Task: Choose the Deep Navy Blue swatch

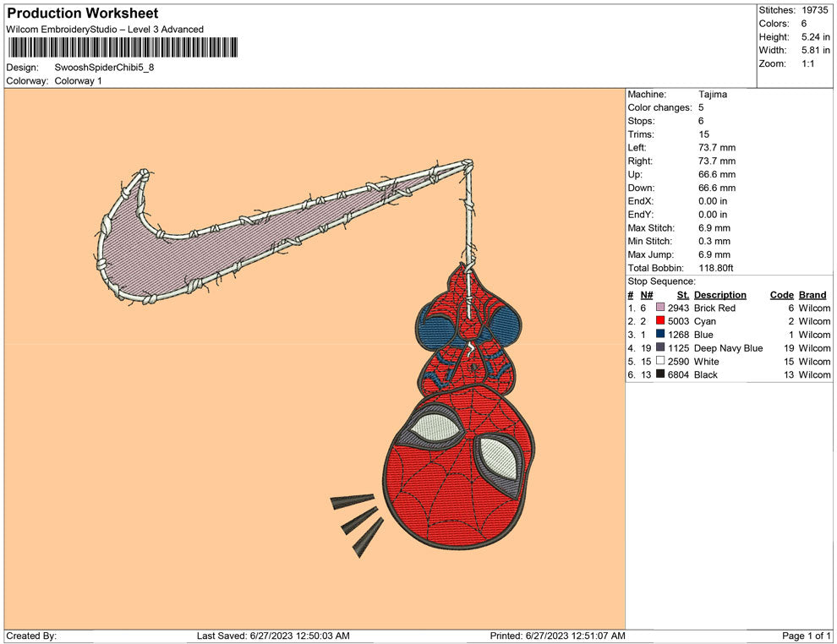Action: coord(660,348)
